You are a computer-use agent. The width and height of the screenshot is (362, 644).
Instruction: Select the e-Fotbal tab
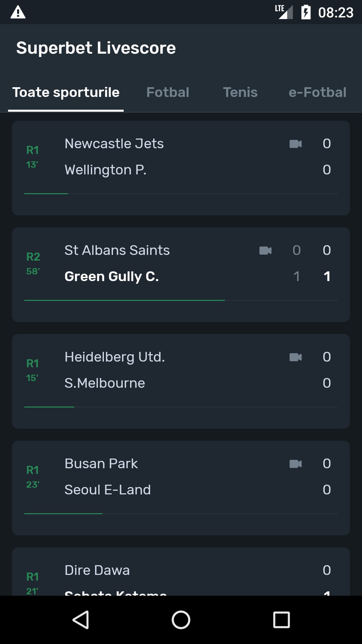[x=317, y=93]
